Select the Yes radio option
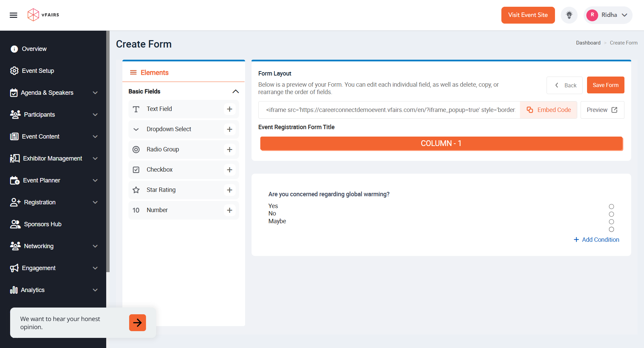Screen dimensions: 644x348 tap(611, 207)
